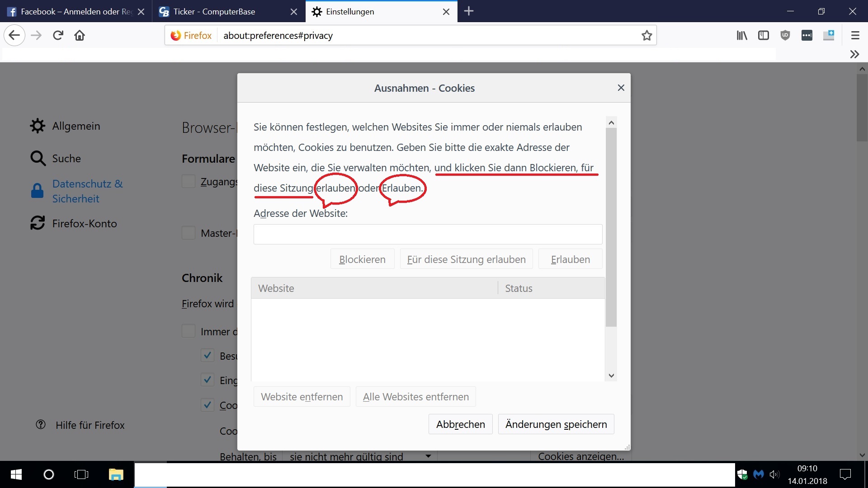Toggle the Master-Passwort checkbox

[x=189, y=233]
